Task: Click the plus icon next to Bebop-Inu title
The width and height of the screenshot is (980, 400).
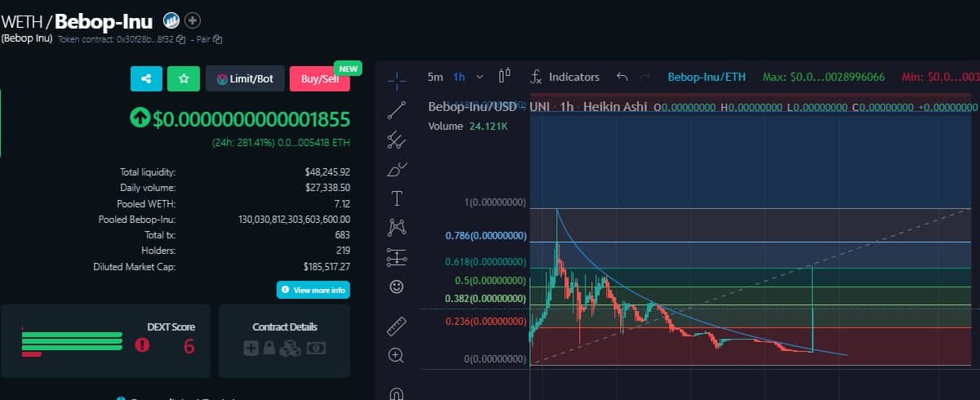Action: tap(193, 20)
